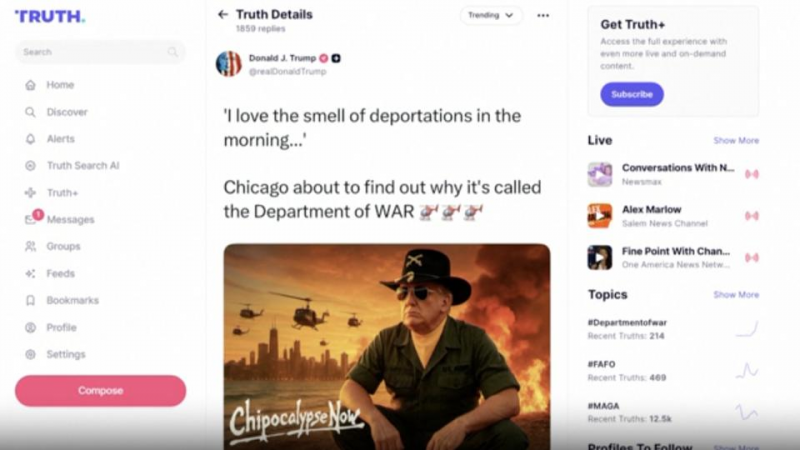Open the Settings gear icon

point(31,354)
